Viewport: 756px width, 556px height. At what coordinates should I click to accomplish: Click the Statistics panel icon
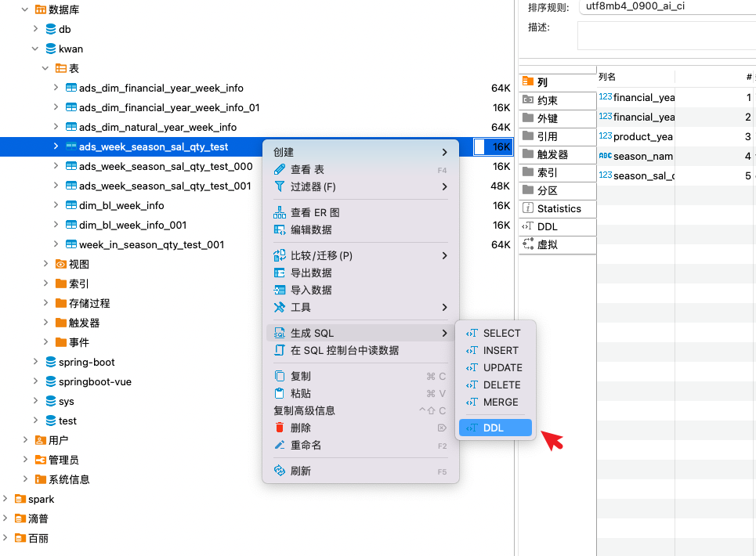(x=557, y=208)
